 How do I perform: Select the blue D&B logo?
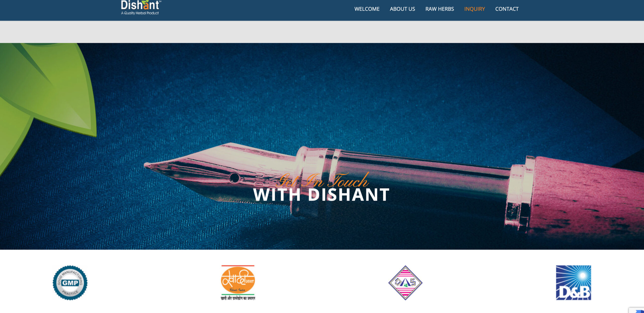pyautogui.click(x=573, y=283)
